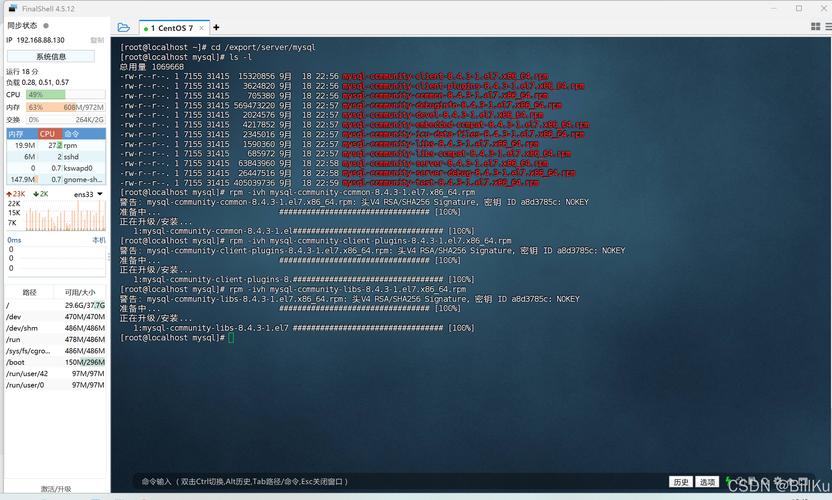
Task: Sort processes by 命令 column
Action: tap(72, 133)
